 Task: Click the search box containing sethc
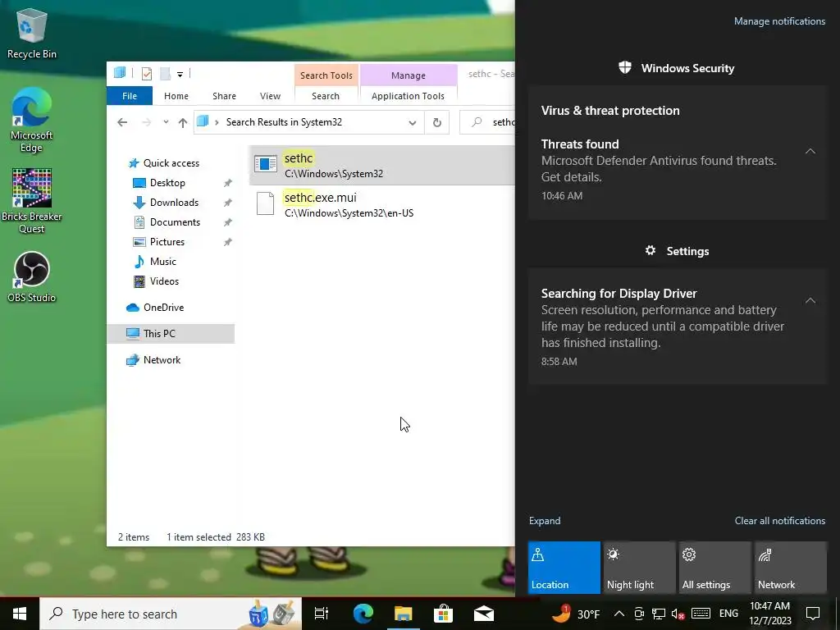[488, 123]
